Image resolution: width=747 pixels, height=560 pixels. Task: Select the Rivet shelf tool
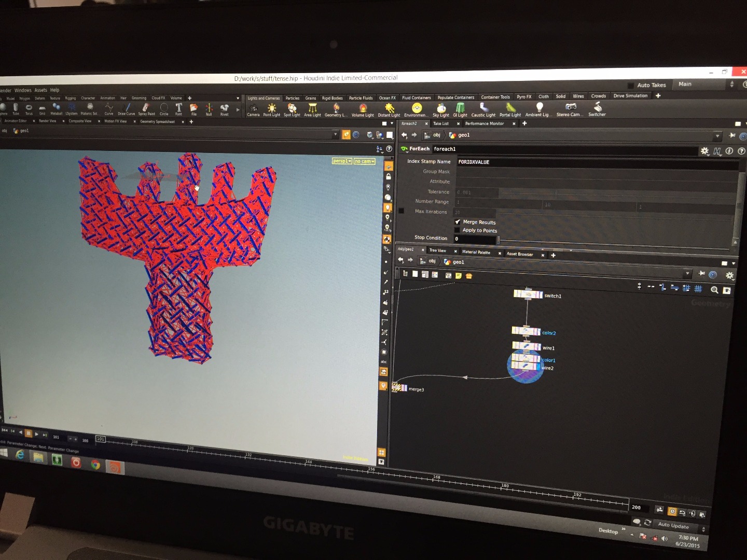(224, 109)
